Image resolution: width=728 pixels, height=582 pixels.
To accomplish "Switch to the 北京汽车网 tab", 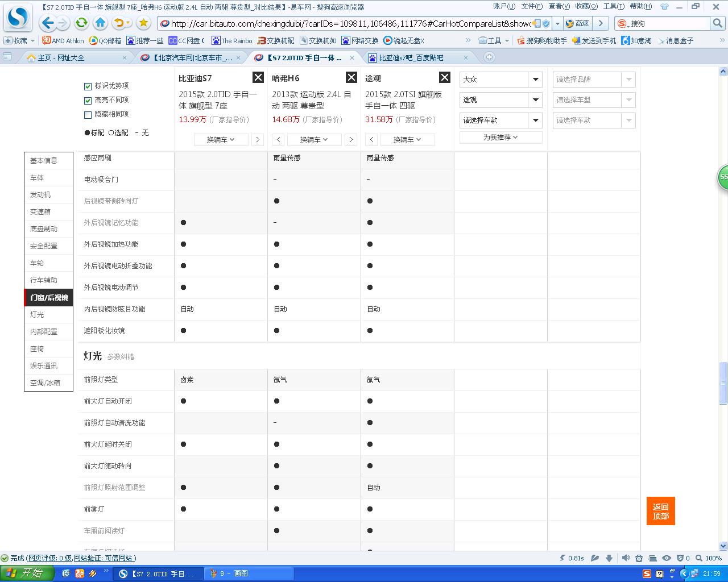I will tap(190, 57).
